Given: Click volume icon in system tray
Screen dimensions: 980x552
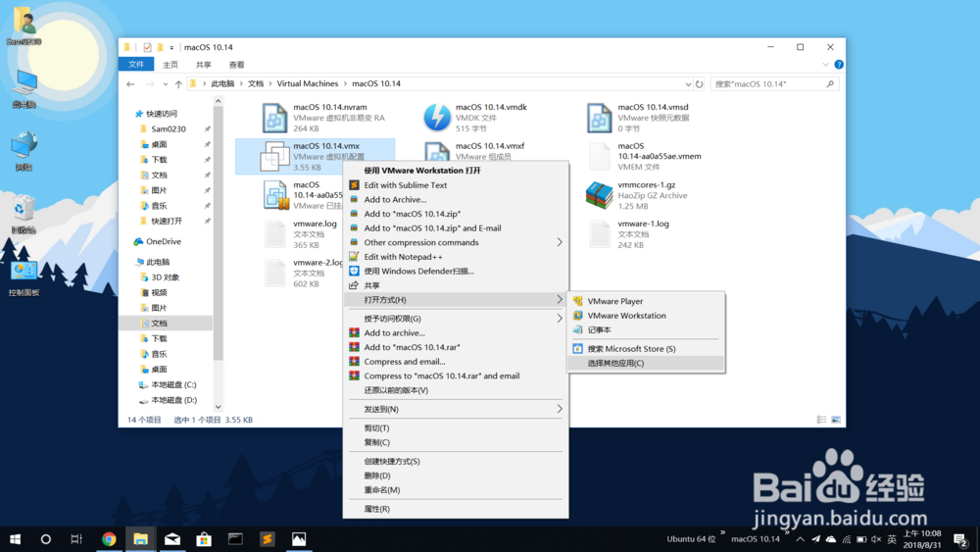Looking at the screenshot, I should coord(876,539).
